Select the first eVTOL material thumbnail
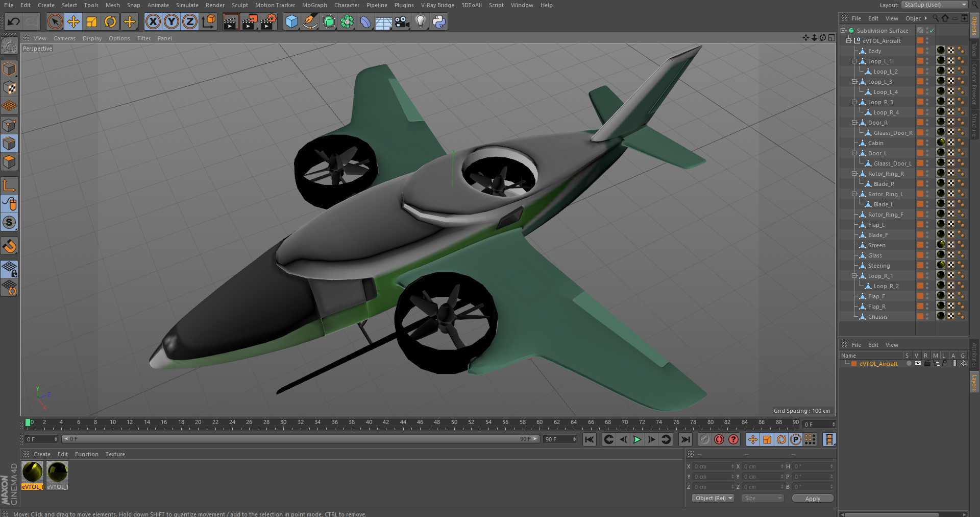 32,472
